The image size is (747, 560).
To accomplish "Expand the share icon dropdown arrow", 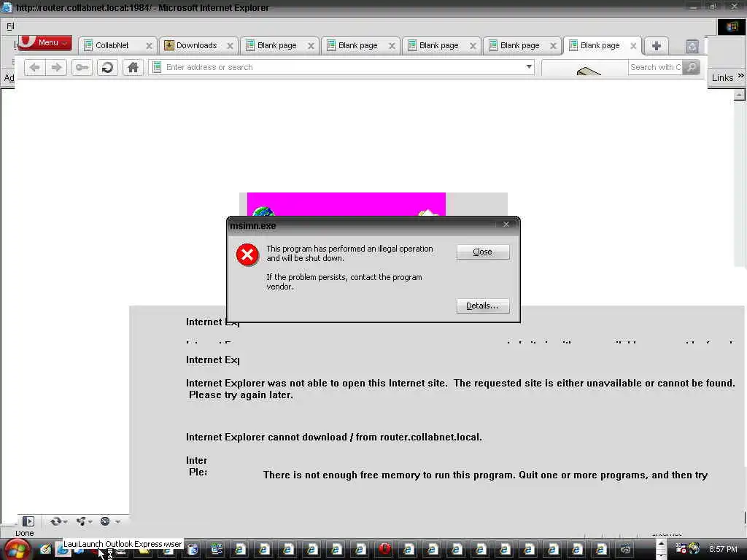I will click(x=90, y=522).
